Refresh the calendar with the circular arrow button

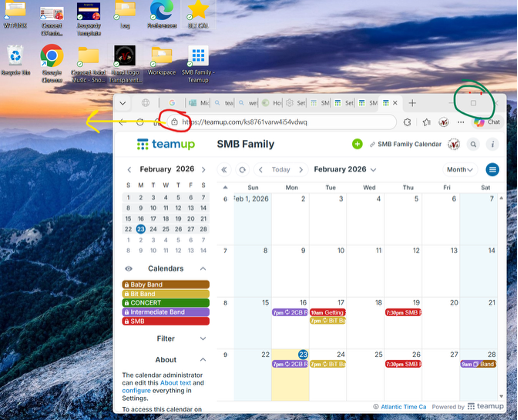242,170
